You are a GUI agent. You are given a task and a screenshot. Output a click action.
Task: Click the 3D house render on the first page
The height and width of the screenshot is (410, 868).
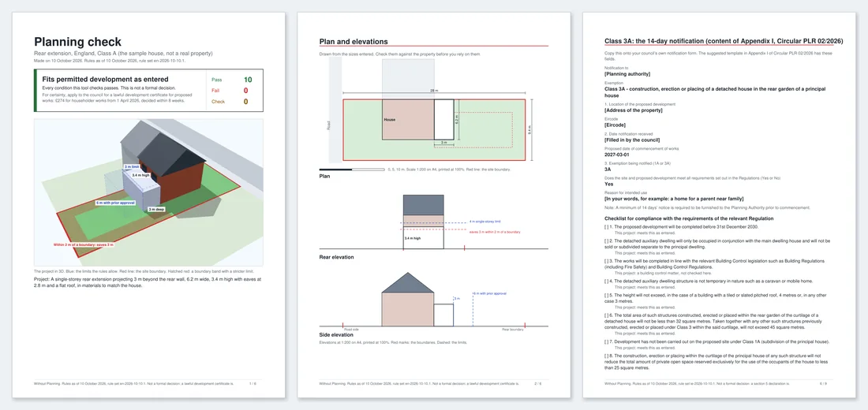tap(148, 192)
